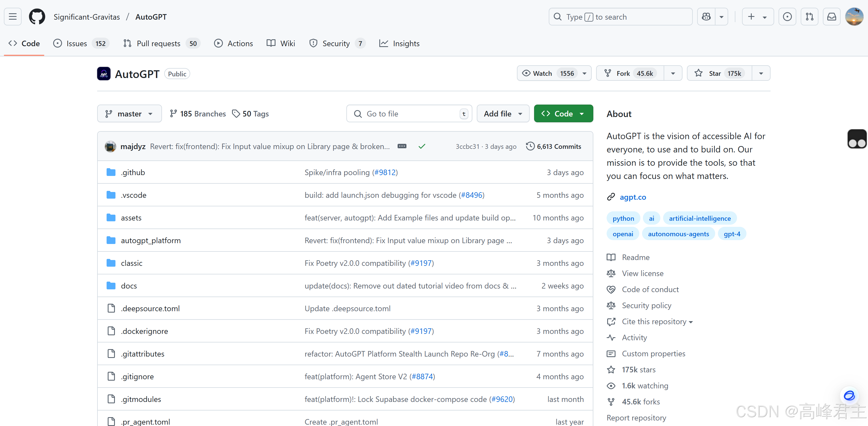868x426 pixels.
Task: Open the global pull requests icon
Action: point(809,17)
